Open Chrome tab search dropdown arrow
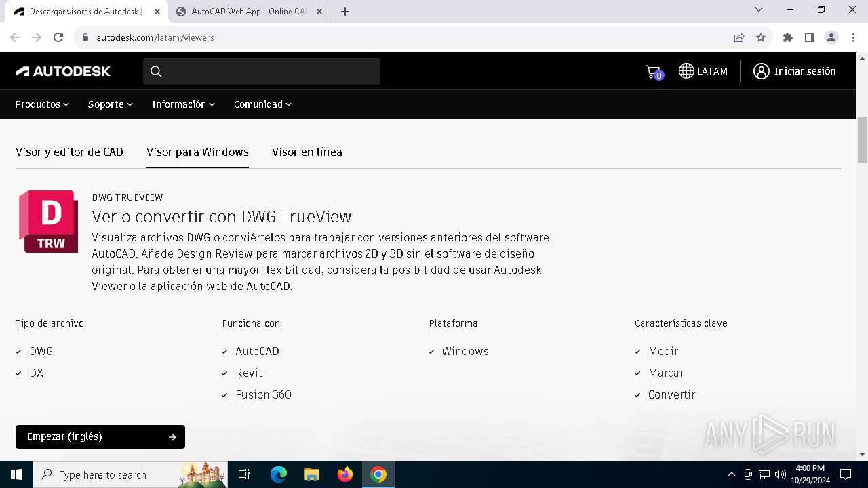 [759, 9]
